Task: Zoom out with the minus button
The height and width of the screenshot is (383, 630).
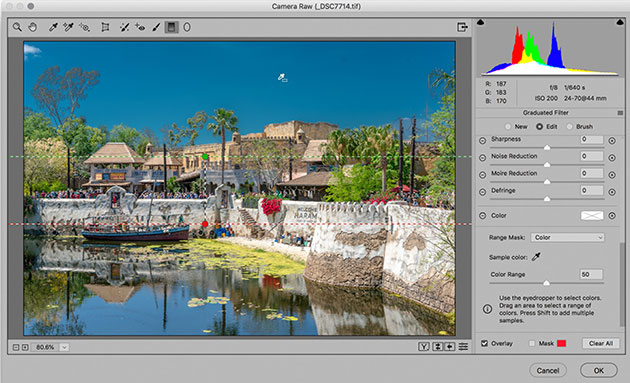Action: coord(16,347)
